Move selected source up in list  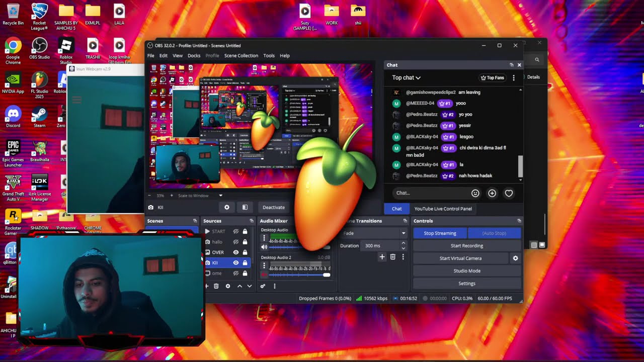(x=239, y=286)
